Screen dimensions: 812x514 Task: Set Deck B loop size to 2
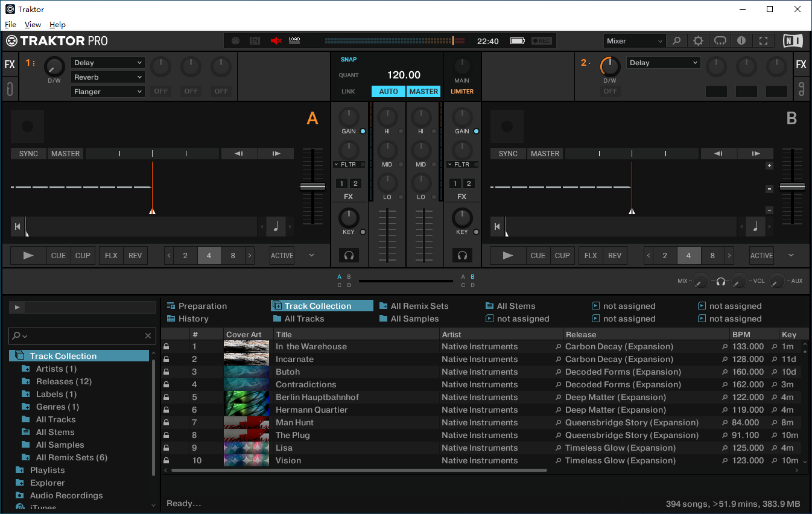(665, 256)
